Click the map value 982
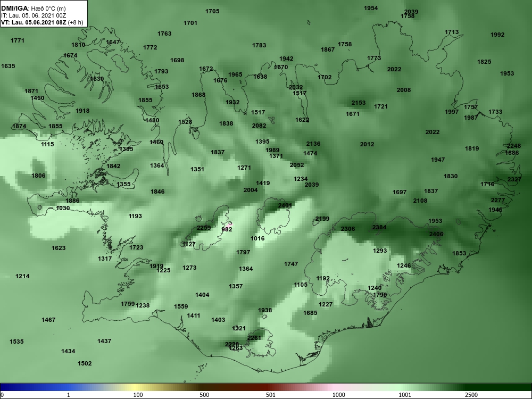 pyautogui.click(x=227, y=229)
